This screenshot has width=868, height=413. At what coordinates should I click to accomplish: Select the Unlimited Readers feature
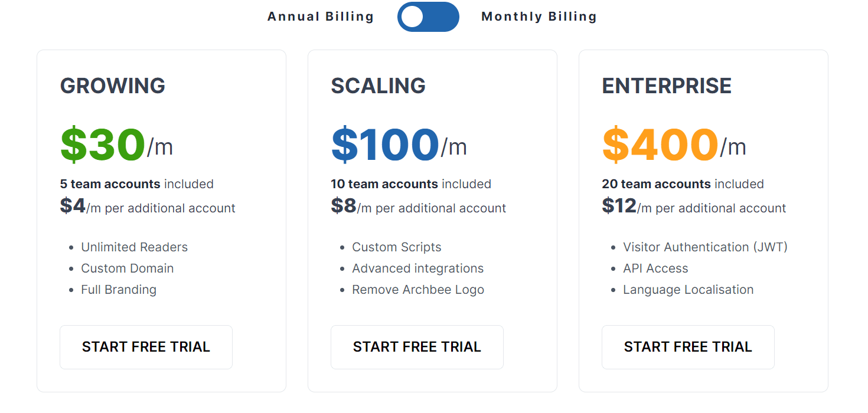point(135,247)
